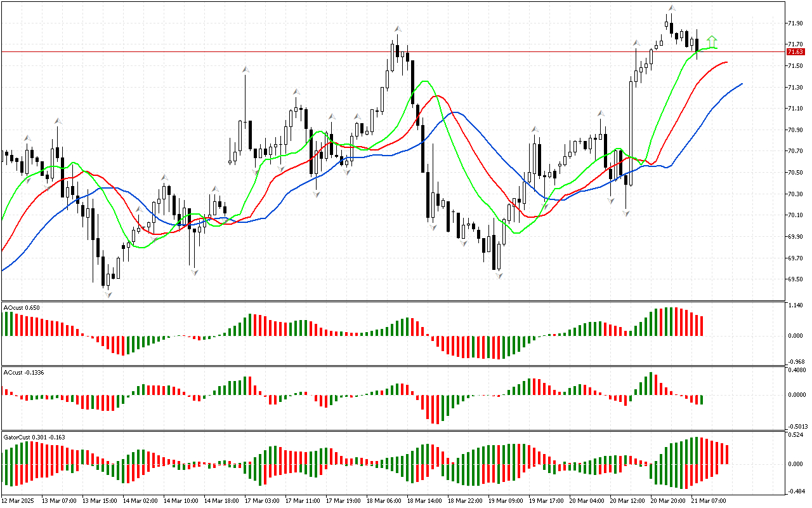The width and height of the screenshot is (812, 508).
Task: Click the 71.90 price level
Action: click(x=795, y=23)
